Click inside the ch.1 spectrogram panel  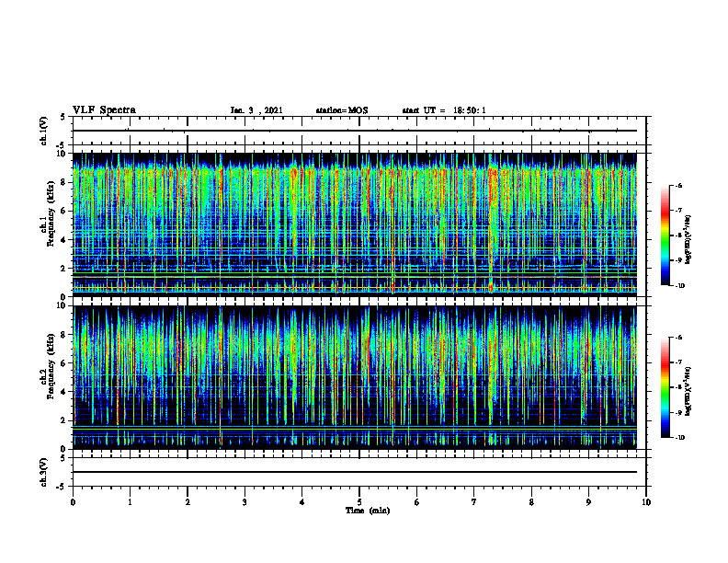(x=355, y=224)
